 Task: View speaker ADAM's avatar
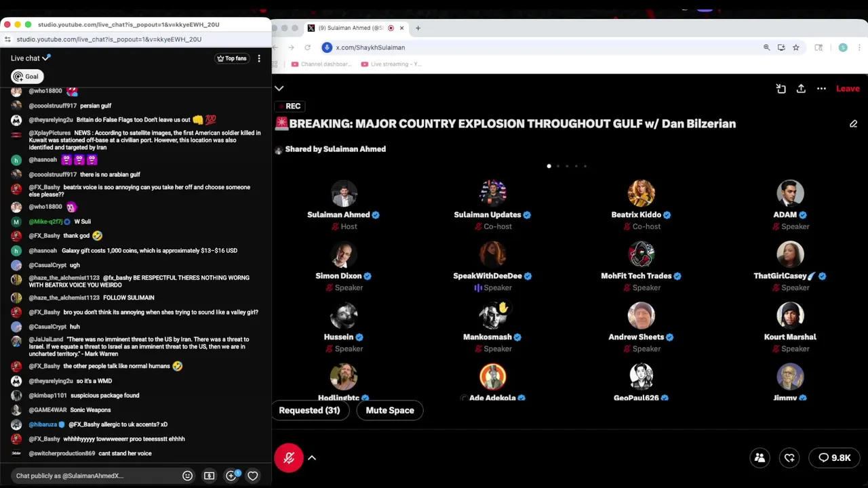(x=790, y=192)
